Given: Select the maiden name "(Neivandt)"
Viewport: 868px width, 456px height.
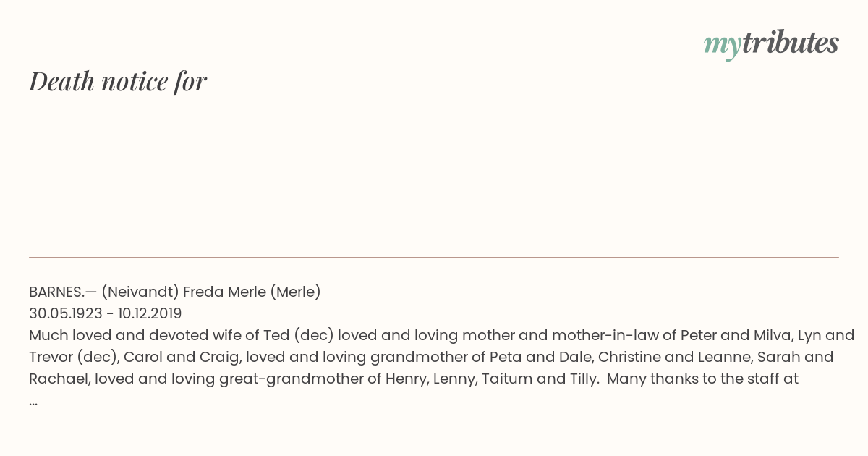Looking at the screenshot, I should (140, 292).
